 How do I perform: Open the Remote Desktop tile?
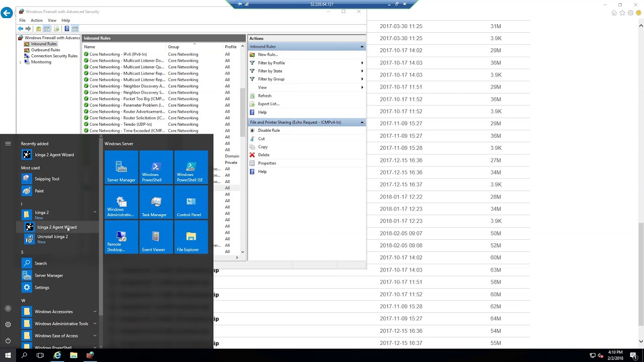[121, 237]
